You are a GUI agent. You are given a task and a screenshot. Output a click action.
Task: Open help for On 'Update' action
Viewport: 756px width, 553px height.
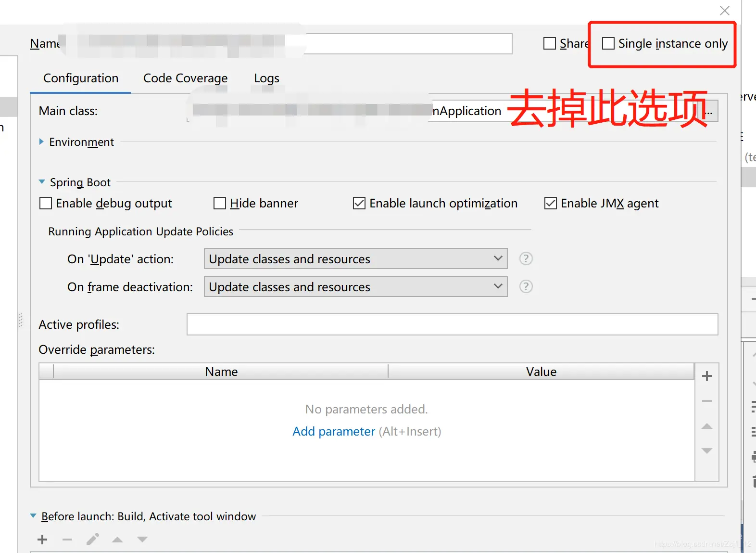tap(526, 258)
